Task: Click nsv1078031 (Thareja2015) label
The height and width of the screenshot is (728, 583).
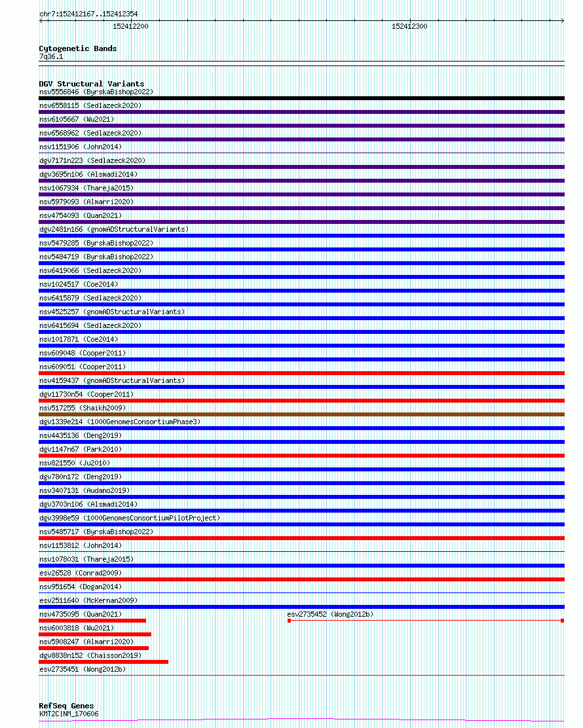Action: coord(86,560)
